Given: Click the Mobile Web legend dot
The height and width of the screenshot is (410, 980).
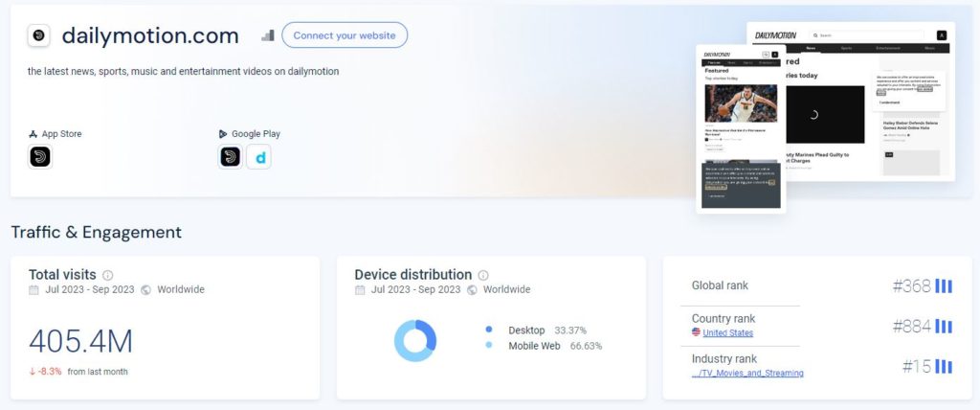Looking at the screenshot, I should tap(489, 345).
